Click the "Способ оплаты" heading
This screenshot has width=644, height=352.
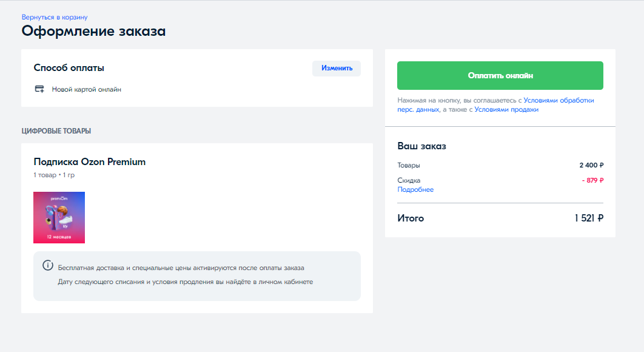[73, 68]
